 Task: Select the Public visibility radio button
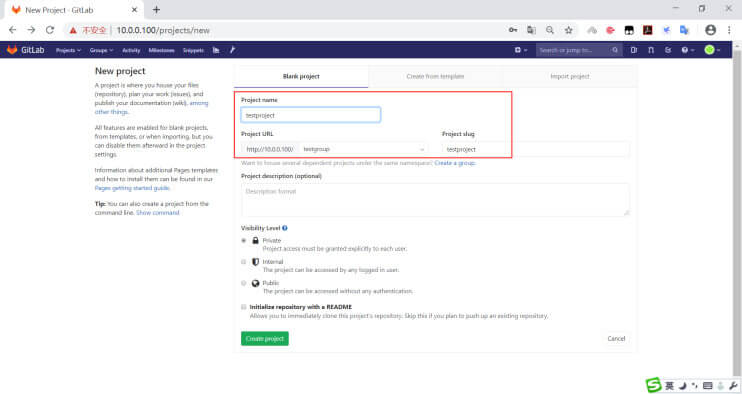pos(244,283)
